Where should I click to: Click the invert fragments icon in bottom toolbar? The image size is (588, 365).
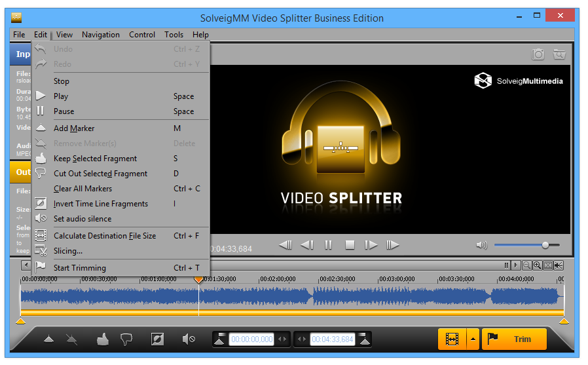(x=157, y=339)
